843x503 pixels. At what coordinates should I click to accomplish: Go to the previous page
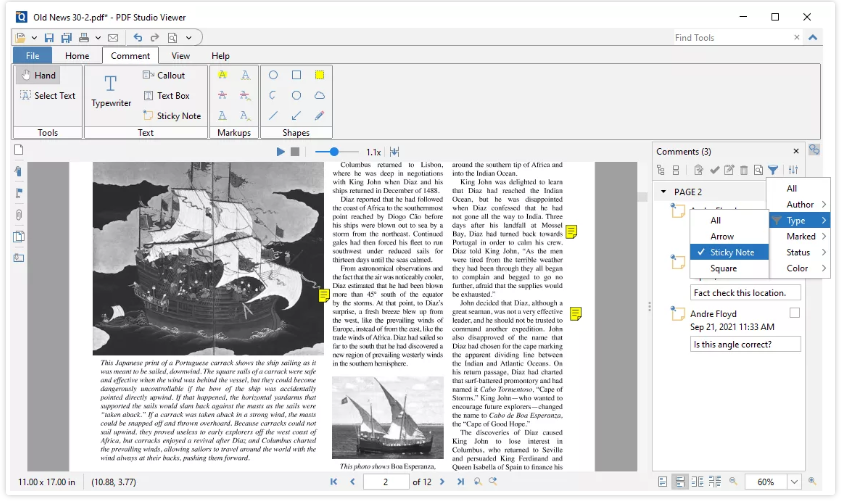pyautogui.click(x=353, y=483)
